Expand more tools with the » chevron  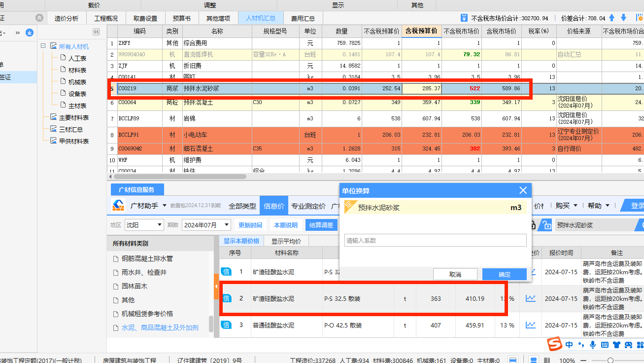(18, 33)
